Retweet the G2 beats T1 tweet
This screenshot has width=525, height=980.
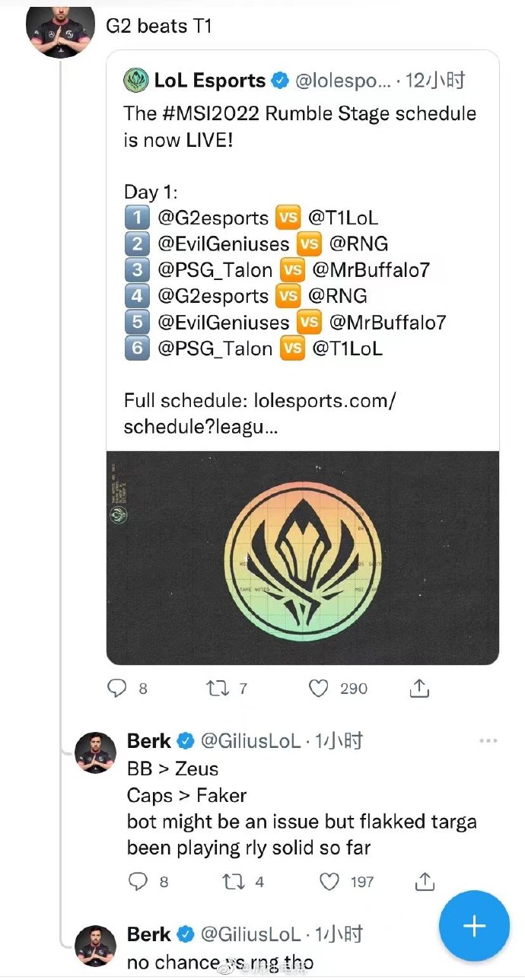(x=217, y=689)
